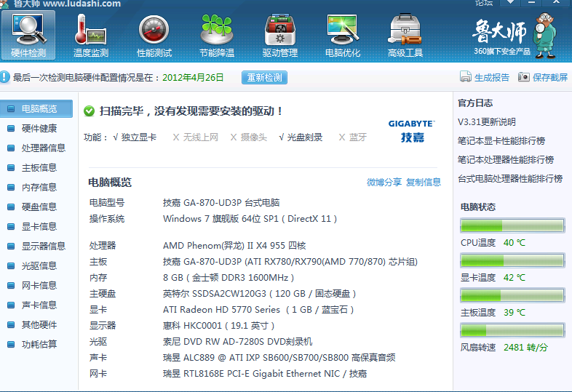
Task: Click the 2012年4月26日 detection date
Action: pos(193,77)
